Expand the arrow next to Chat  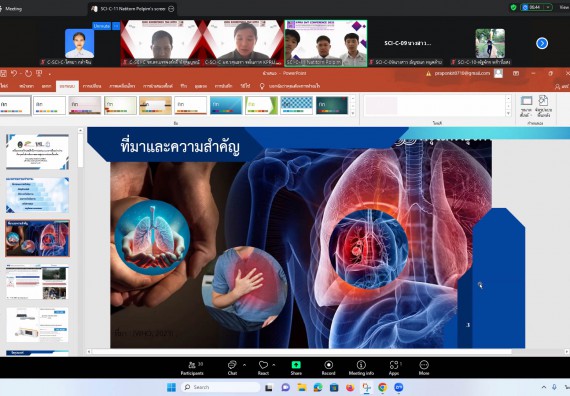tap(244, 364)
